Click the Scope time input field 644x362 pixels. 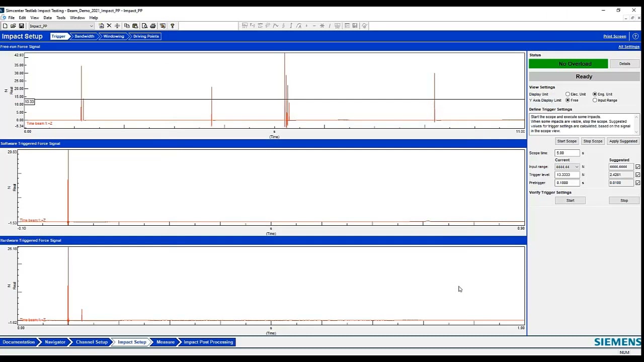point(568,153)
